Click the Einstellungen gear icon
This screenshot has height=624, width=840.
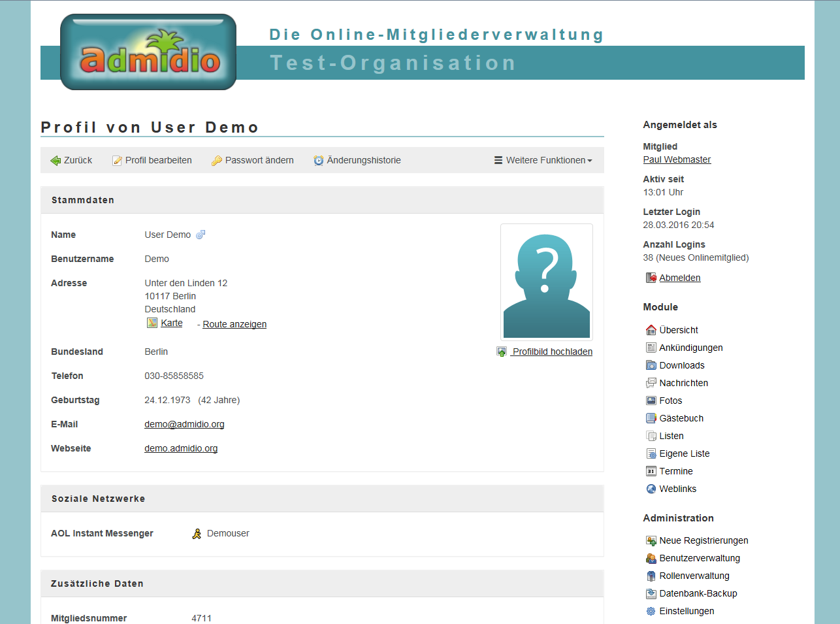[651, 611]
